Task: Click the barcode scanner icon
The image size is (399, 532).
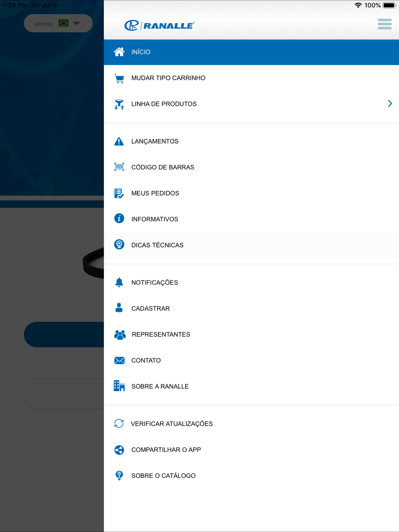Action: tap(119, 167)
